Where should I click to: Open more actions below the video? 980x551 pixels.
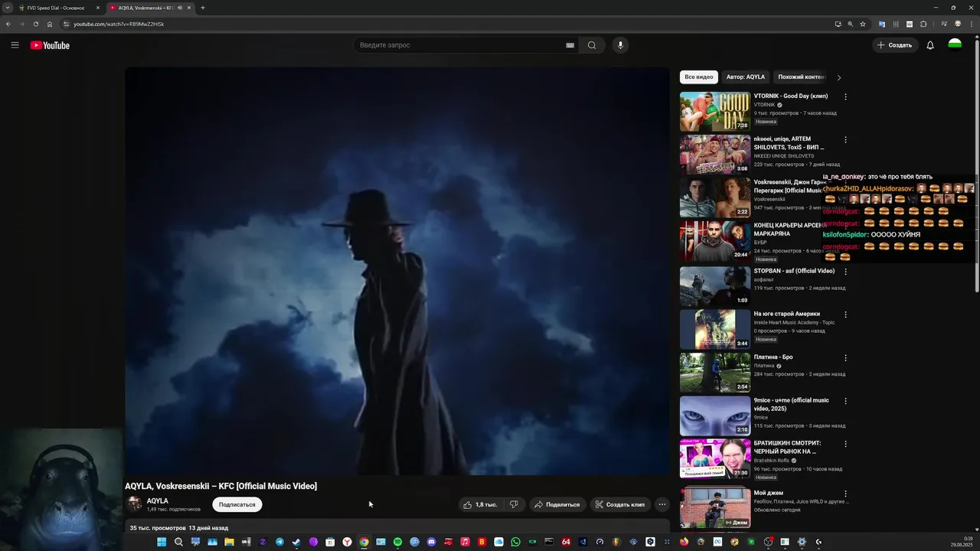point(662,504)
